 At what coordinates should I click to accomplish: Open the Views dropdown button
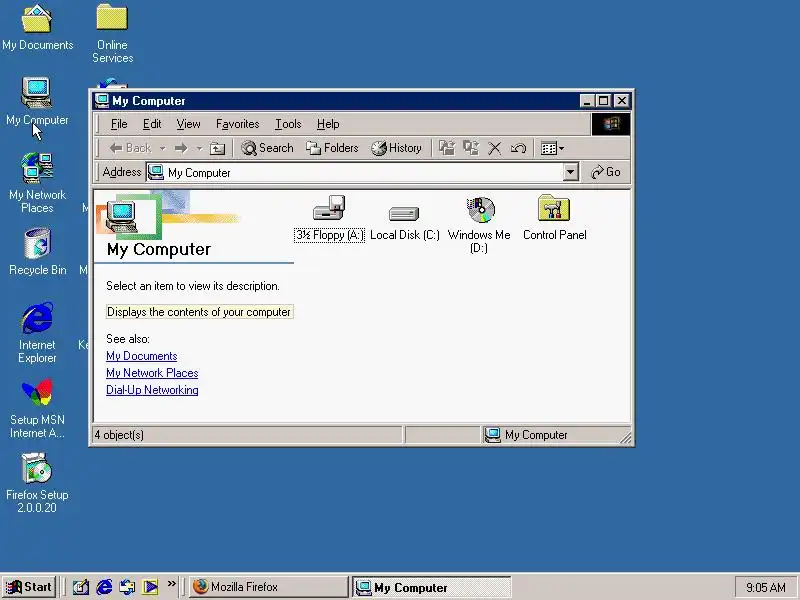553,148
